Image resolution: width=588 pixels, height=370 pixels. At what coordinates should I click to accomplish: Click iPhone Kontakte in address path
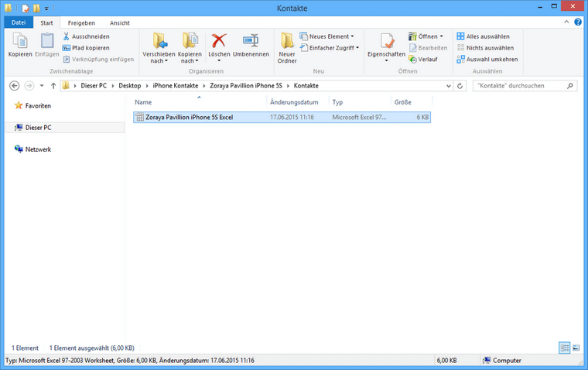click(x=176, y=86)
